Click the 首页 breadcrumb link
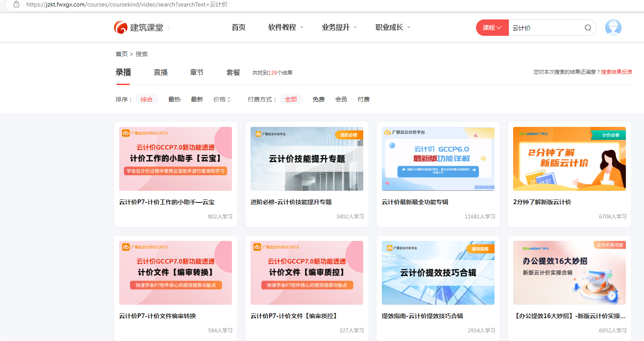Image resolution: width=644 pixels, height=341 pixels. coord(121,54)
